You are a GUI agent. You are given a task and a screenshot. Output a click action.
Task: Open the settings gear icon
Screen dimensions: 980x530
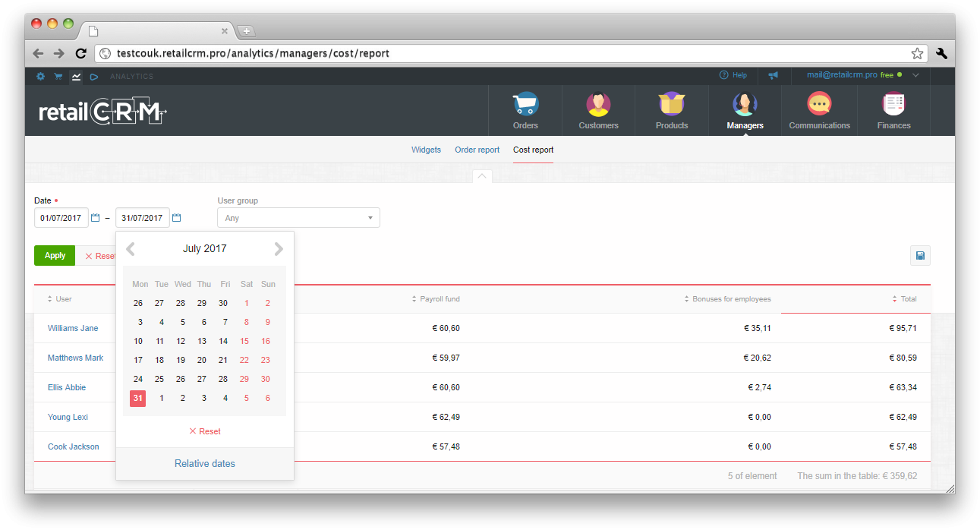(40, 76)
